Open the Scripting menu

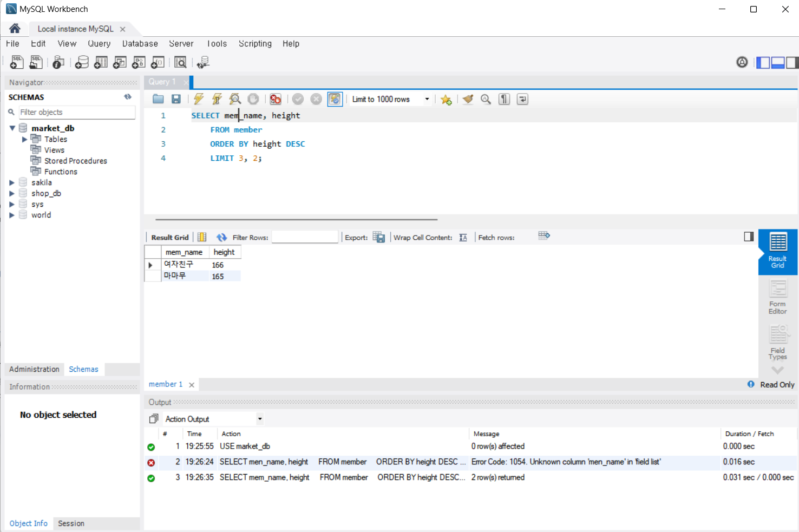tap(255, 43)
